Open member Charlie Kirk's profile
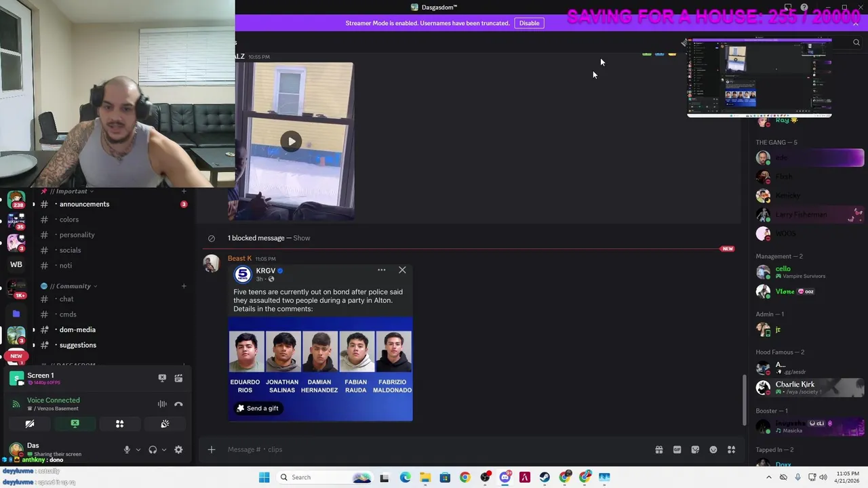The image size is (868, 488). 810,387
